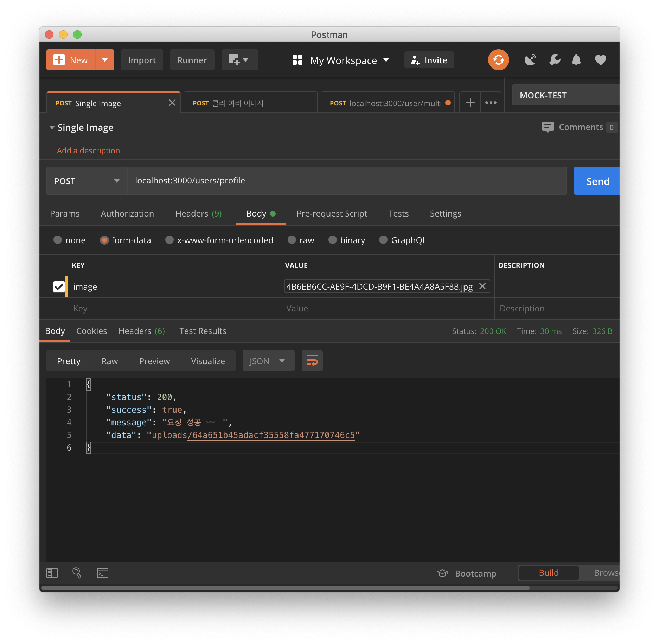Click the Invite button
The height and width of the screenshot is (644, 659).
(x=429, y=60)
